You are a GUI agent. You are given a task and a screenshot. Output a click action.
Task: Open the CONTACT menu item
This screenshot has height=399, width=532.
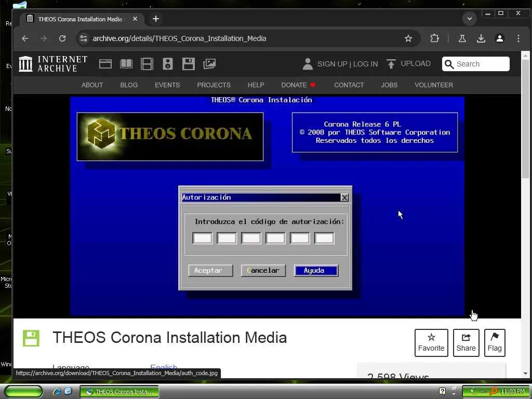[349, 85]
